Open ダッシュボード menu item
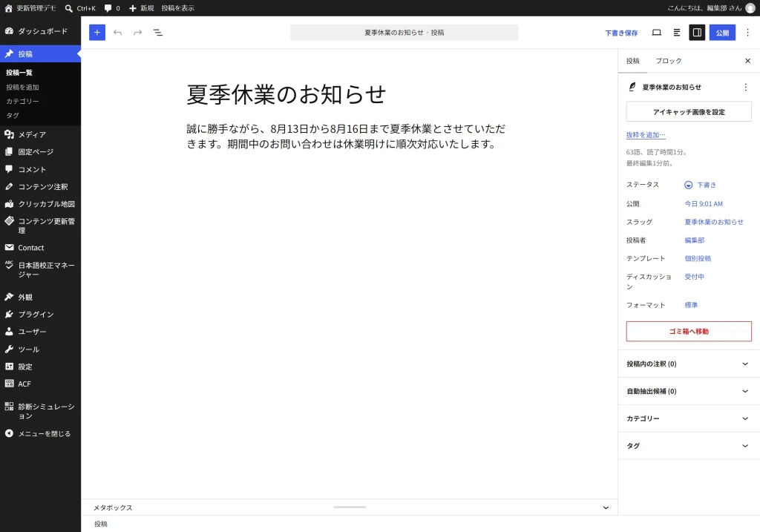The image size is (760, 532). (x=40, y=31)
